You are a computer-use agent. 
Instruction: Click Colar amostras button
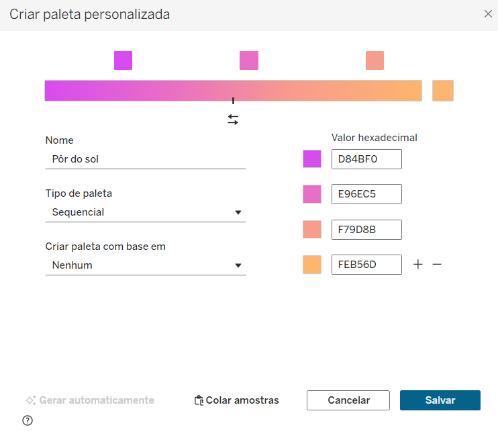(x=236, y=400)
